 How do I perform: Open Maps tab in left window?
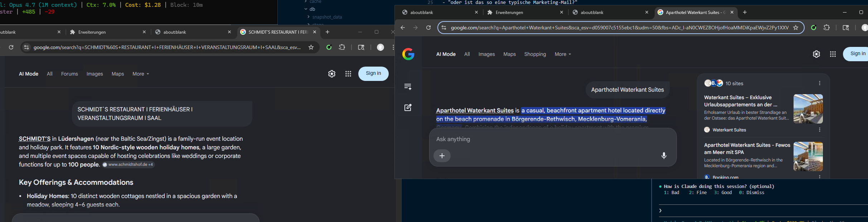118,74
